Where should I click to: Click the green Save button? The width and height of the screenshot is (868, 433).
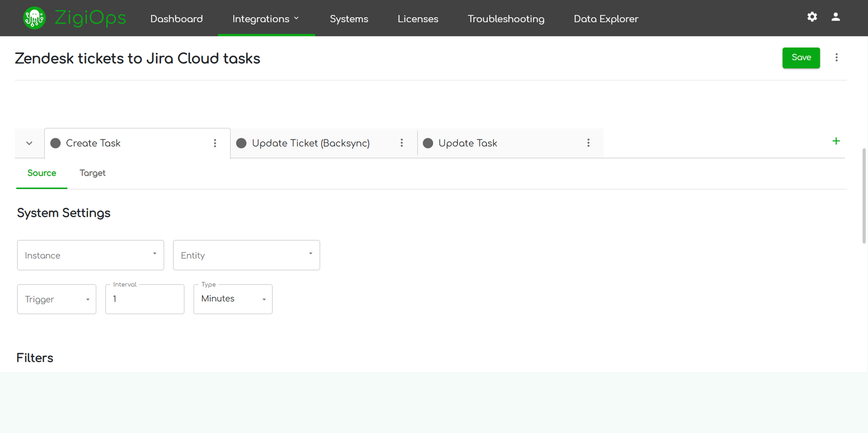[801, 58]
